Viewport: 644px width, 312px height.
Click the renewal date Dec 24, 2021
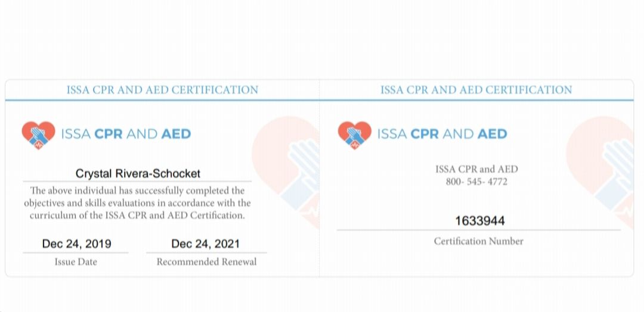pyautogui.click(x=205, y=244)
